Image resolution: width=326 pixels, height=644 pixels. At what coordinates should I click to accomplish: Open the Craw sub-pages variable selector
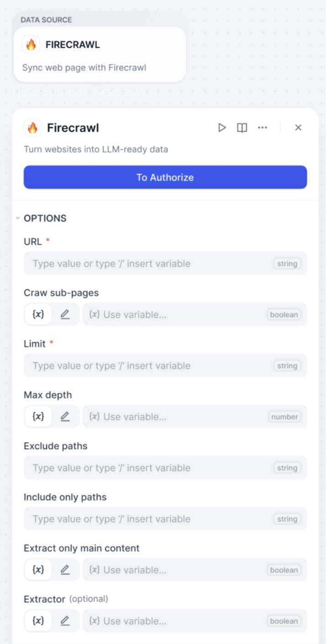pos(195,315)
